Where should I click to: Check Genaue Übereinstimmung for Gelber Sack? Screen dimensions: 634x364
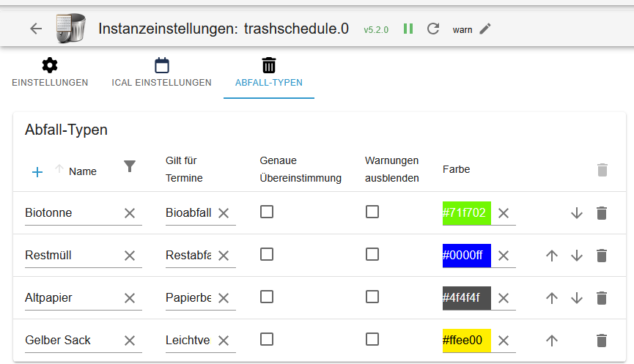pos(267,339)
